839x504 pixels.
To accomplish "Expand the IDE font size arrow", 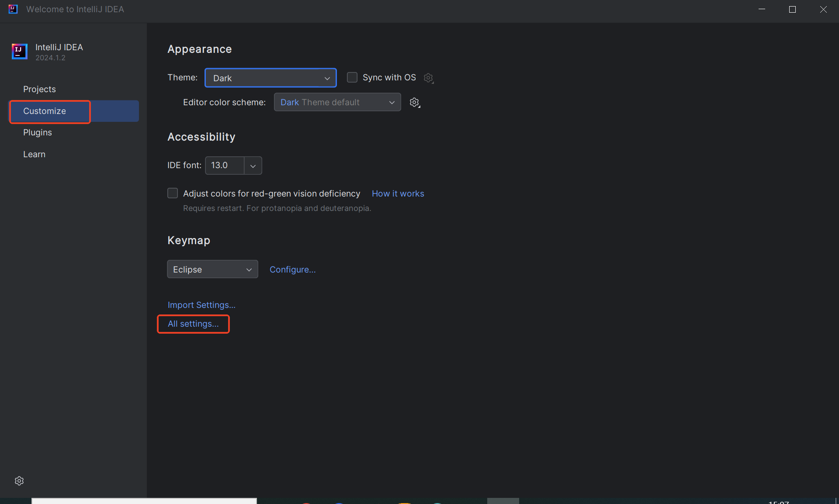I will pyautogui.click(x=253, y=166).
